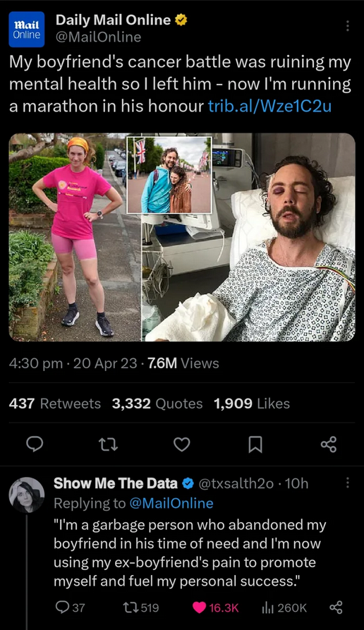Image resolution: width=364 pixels, height=630 pixels.
Task: View the 3,332 Quotes list
Action: point(157,404)
